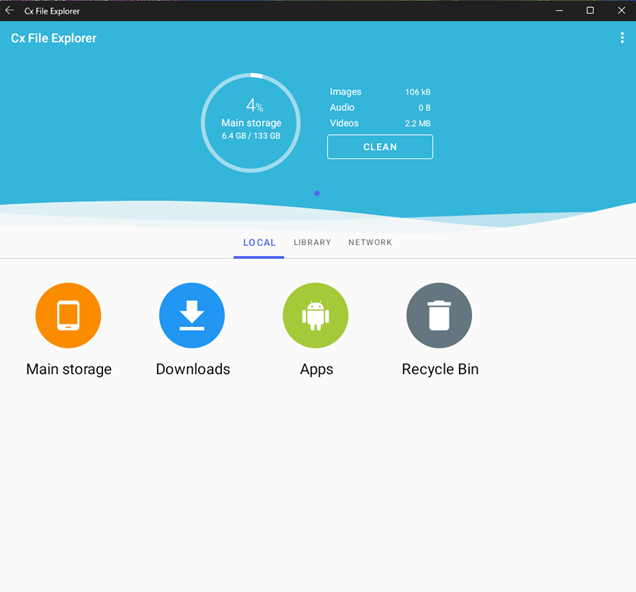Screen dimensions: 636x592
Task: Switch to the LIBRARY tab
Action: (x=312, y=243)
